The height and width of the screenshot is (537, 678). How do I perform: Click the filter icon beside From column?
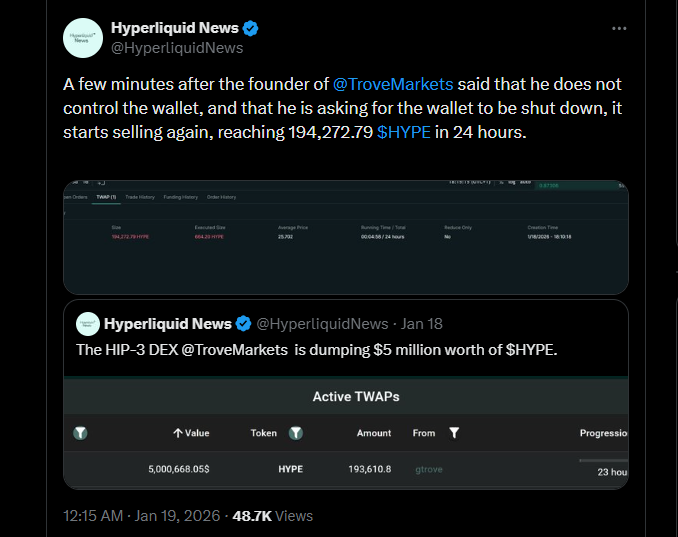[x=454, y=433]
